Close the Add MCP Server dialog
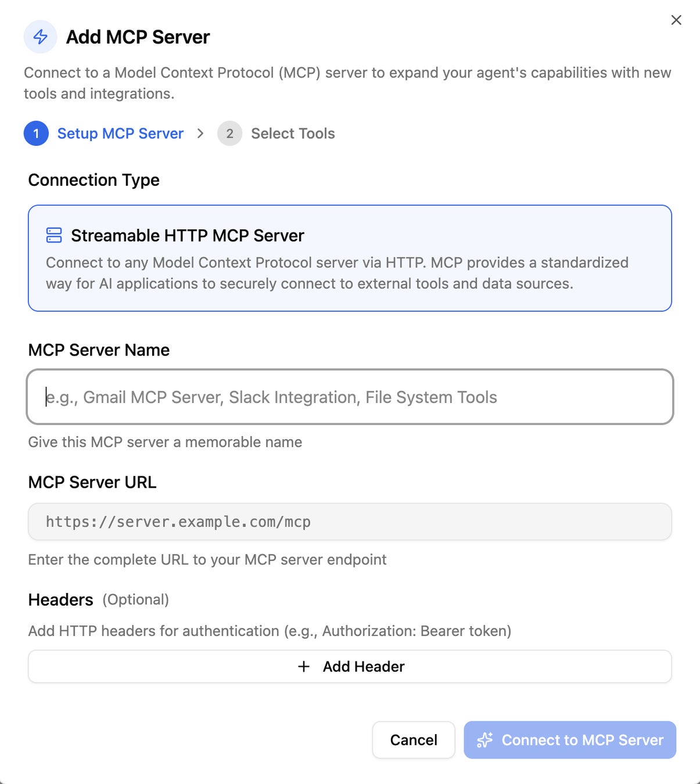This screenshot has width=700, height=784. [676, 20]
